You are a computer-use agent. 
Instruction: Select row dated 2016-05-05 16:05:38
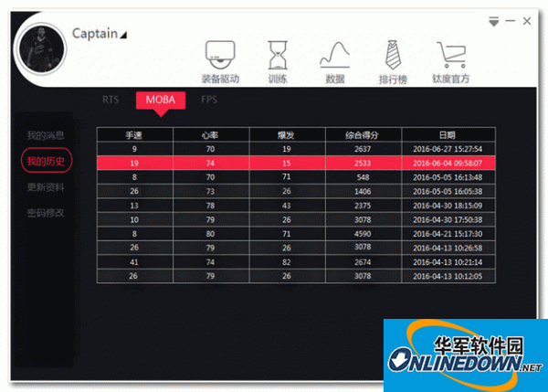(x=296, y=191)
